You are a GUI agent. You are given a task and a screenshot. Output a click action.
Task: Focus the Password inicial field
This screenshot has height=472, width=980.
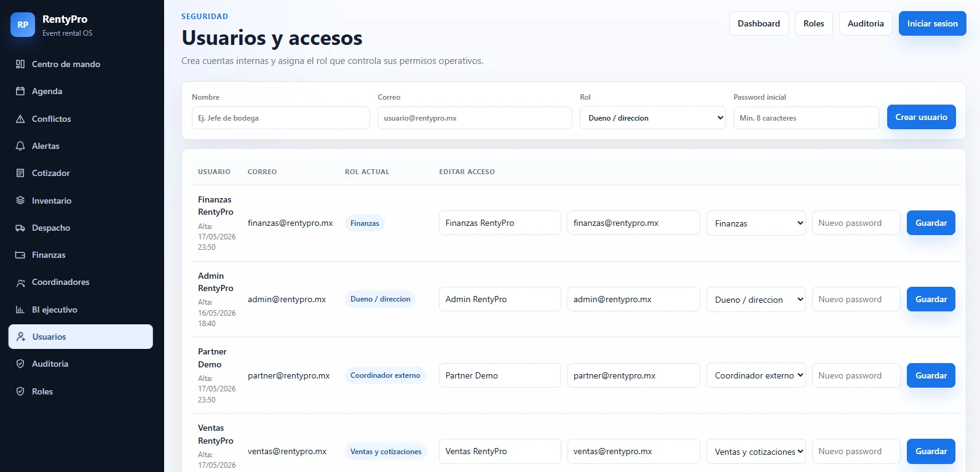806,118
